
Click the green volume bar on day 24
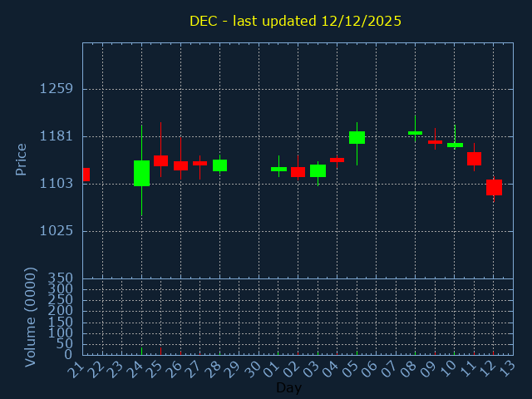[142, 351]
